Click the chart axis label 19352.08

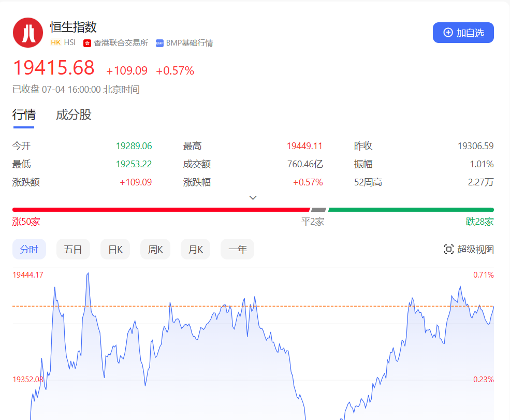point(28,380)
